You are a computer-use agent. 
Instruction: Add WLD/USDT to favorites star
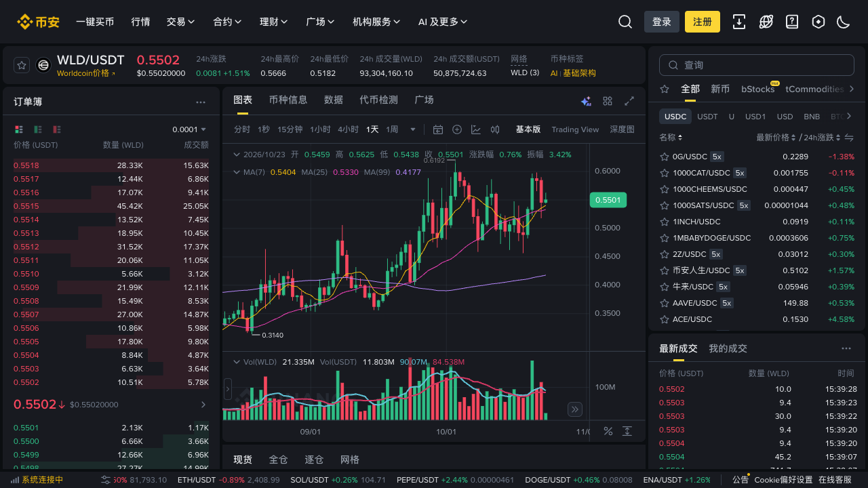point(22,65)
